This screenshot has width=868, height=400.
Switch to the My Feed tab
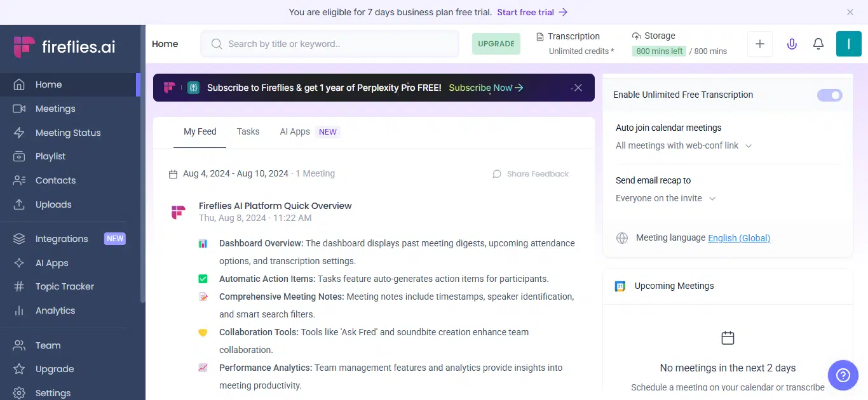pyautogui.click(x=200, y=131)
